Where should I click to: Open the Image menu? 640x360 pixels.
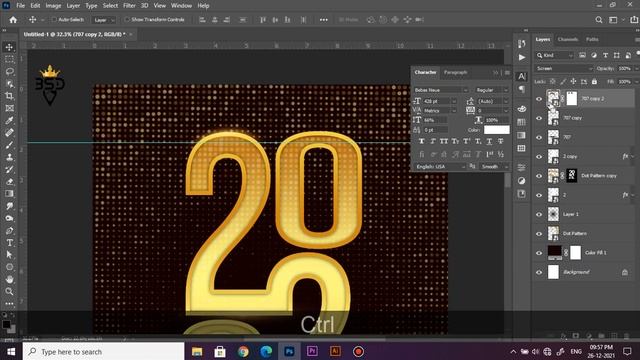tap(53, 6)
